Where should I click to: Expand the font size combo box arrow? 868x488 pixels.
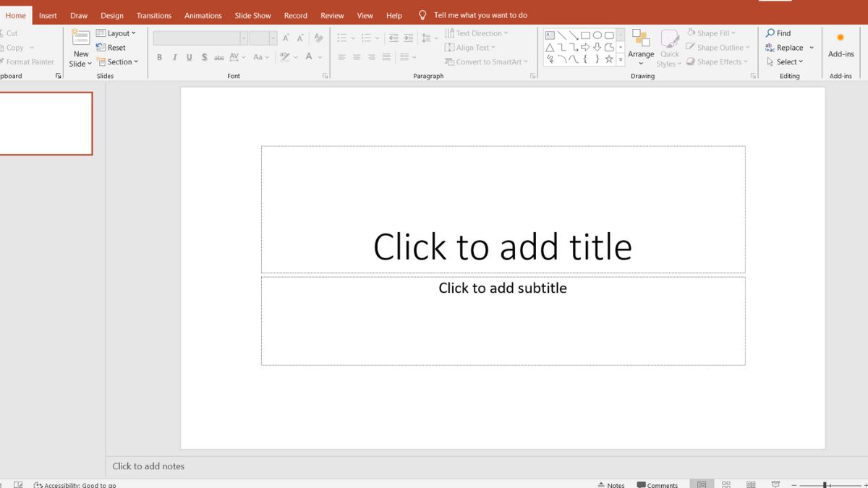coord(273,38)
